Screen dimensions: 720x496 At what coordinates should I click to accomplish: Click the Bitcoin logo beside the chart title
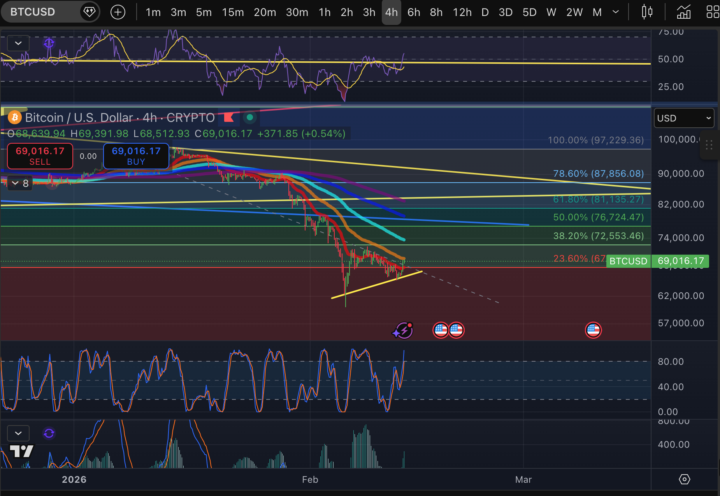point(15,118)
